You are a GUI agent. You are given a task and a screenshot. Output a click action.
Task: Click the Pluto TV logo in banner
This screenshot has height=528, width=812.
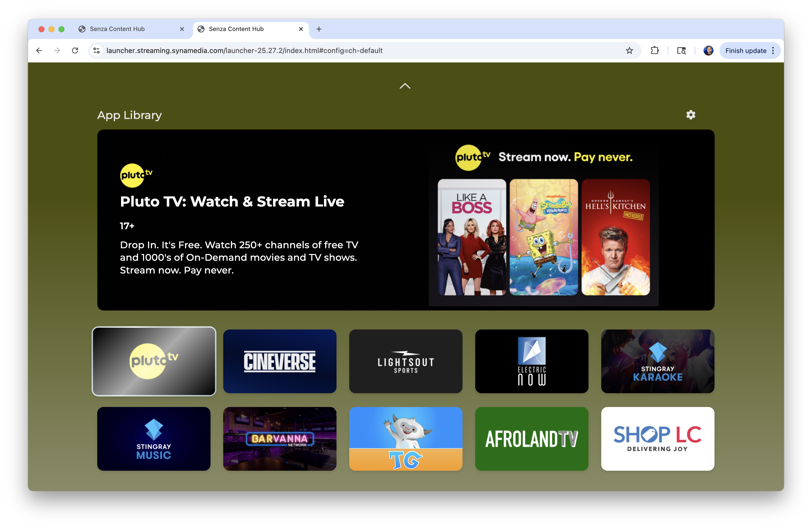coord(136,175)
